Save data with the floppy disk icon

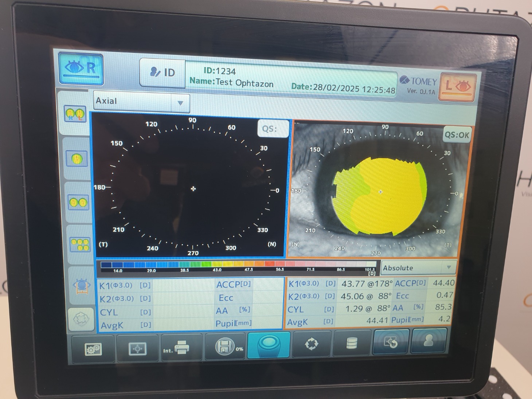(225, 347)
